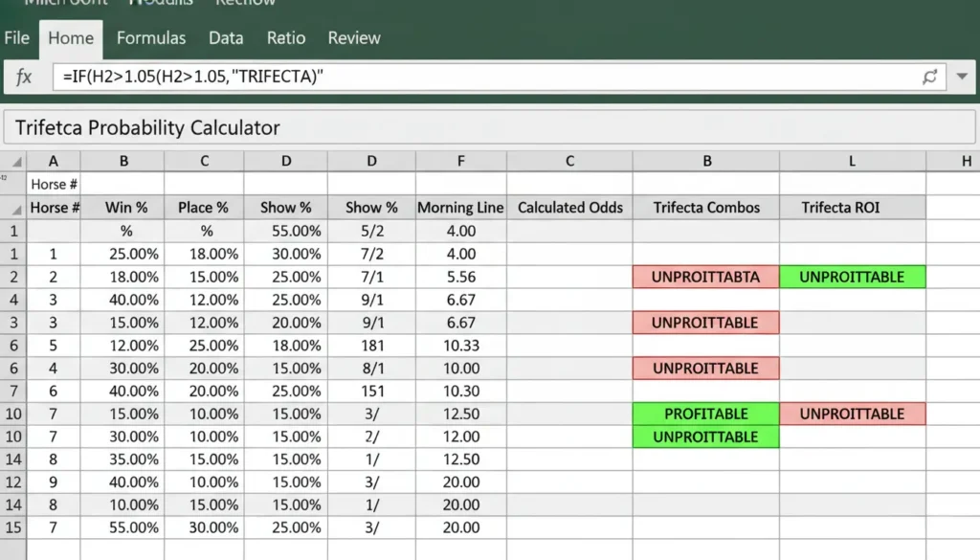Click the 10.30 Morning Line cell
The image size is (980, 560).
click(x=460, y=391)
